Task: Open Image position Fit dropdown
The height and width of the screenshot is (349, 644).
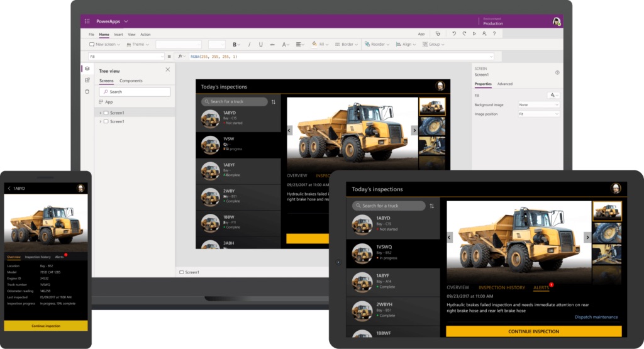Action: pos(538,114)
